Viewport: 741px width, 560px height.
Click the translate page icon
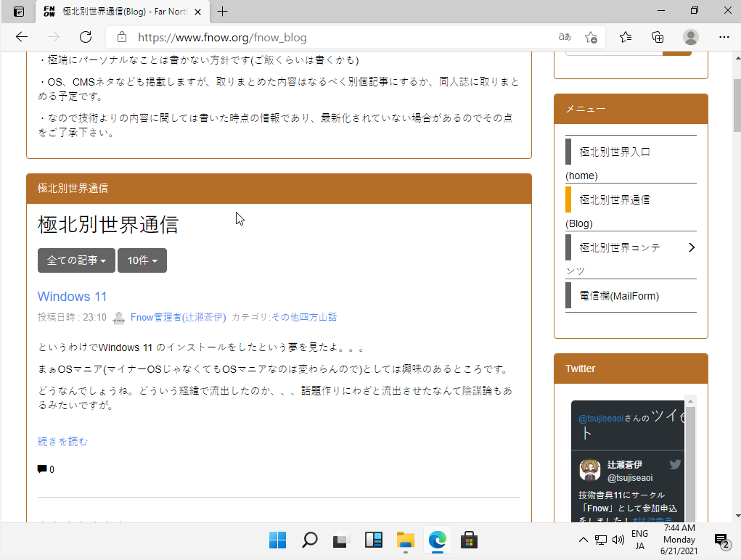(564, 37)
